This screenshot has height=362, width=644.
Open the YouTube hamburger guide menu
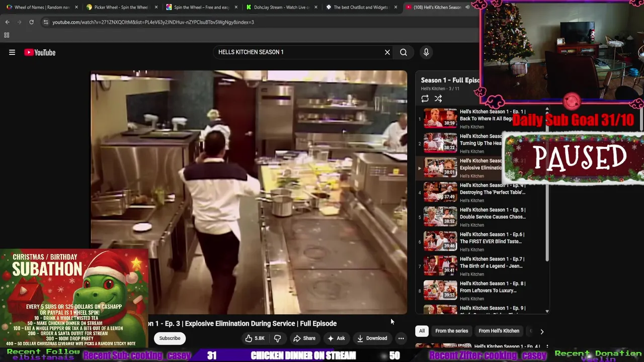[12, 52]
